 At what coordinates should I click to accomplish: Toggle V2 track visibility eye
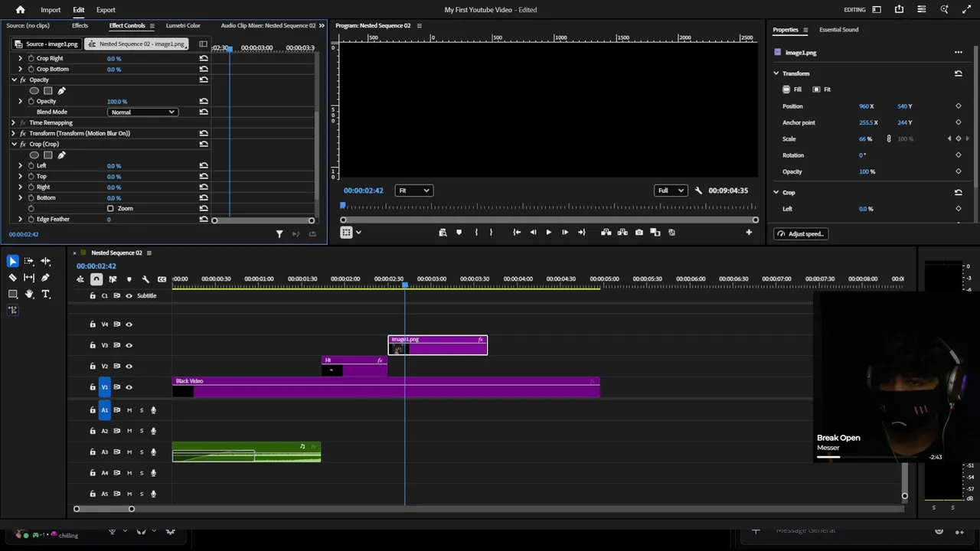(129, 367)
